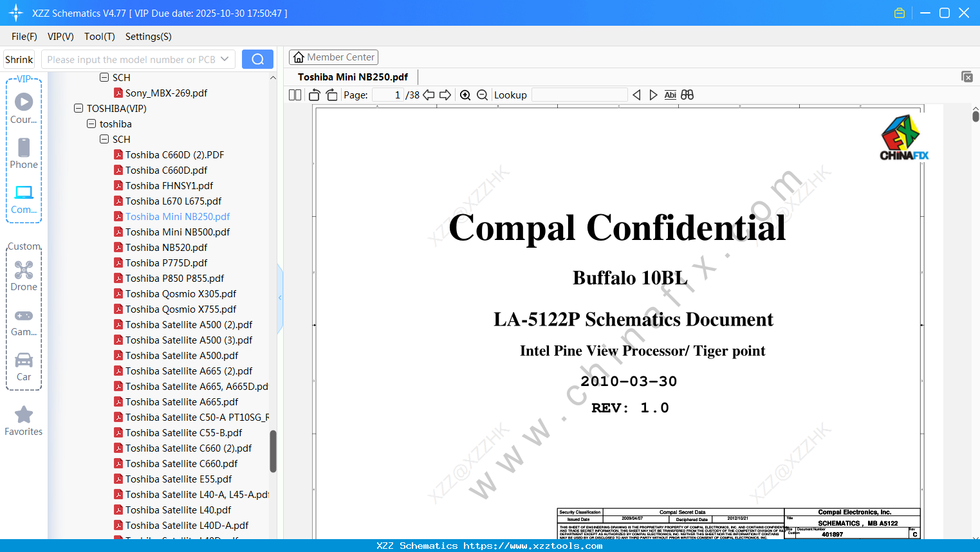Collapse the SCH folder under toshiba

[x=104, y=140]
